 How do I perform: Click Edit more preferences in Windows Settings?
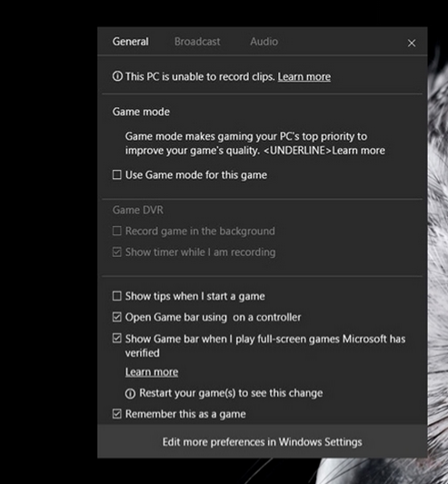click(x=263, y=441)
